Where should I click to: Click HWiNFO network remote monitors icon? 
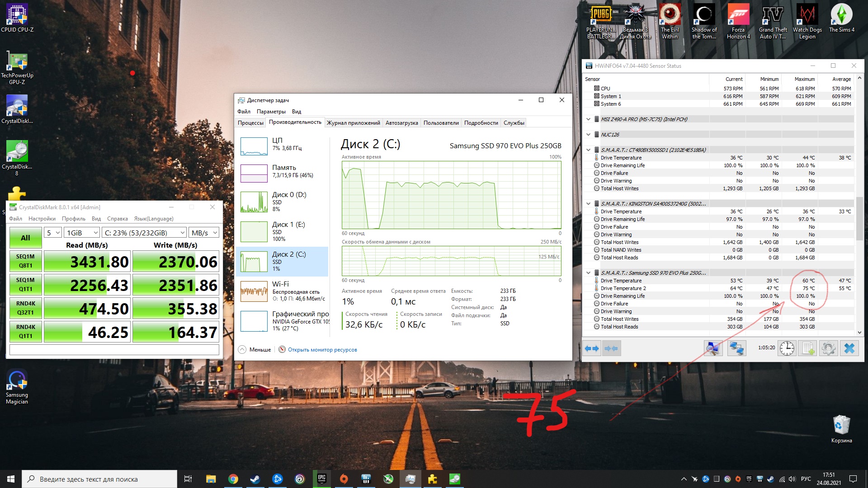pos(736,348)
